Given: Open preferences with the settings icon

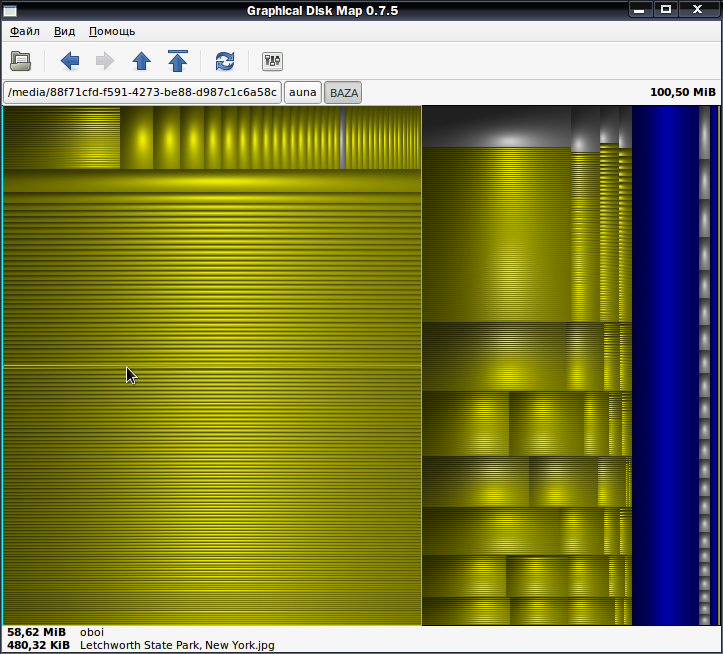Looking at the screenshot, I should click(x=272, y=61).
